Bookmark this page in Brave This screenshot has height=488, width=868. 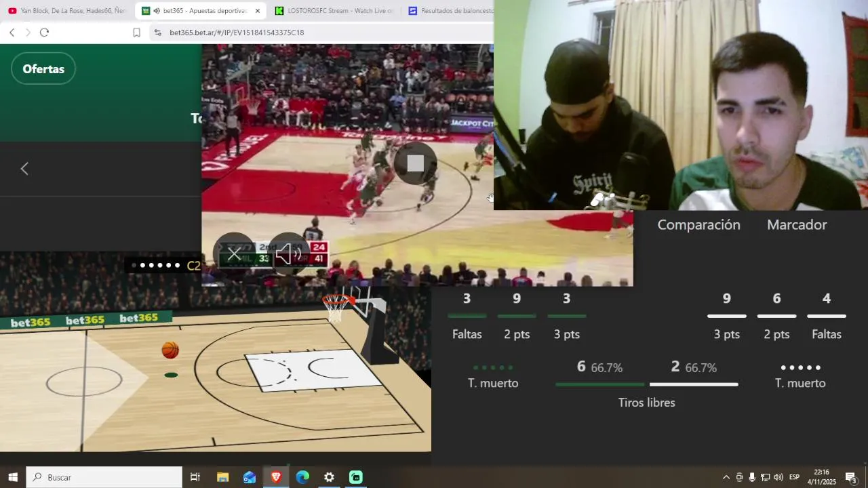pyautogui.click(x=136, y=33)
